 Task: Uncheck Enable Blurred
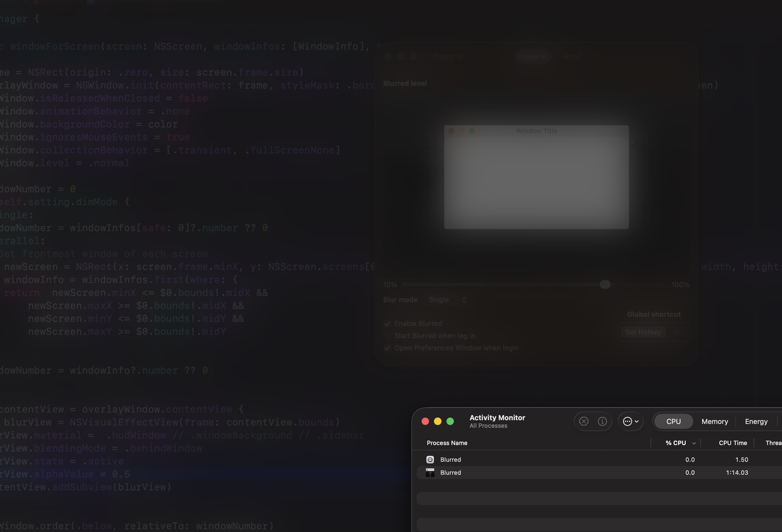pyautogui.click(x=387, y=323)
